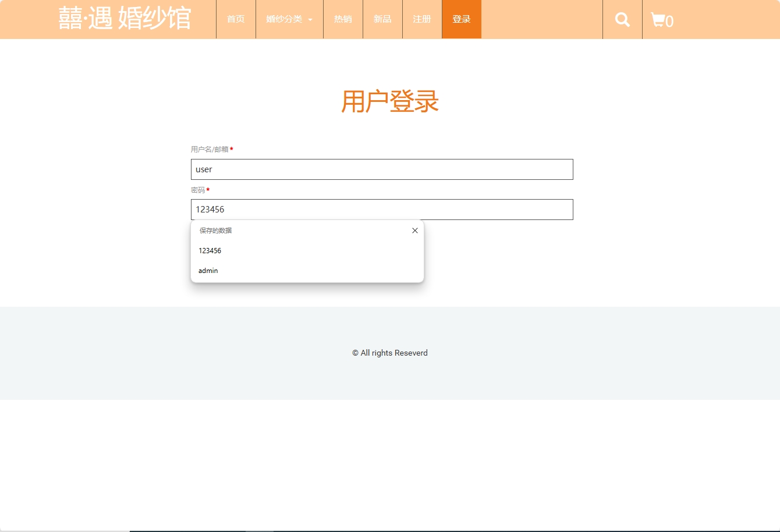Select the saved entry 123456

click(x=210, y=250)
